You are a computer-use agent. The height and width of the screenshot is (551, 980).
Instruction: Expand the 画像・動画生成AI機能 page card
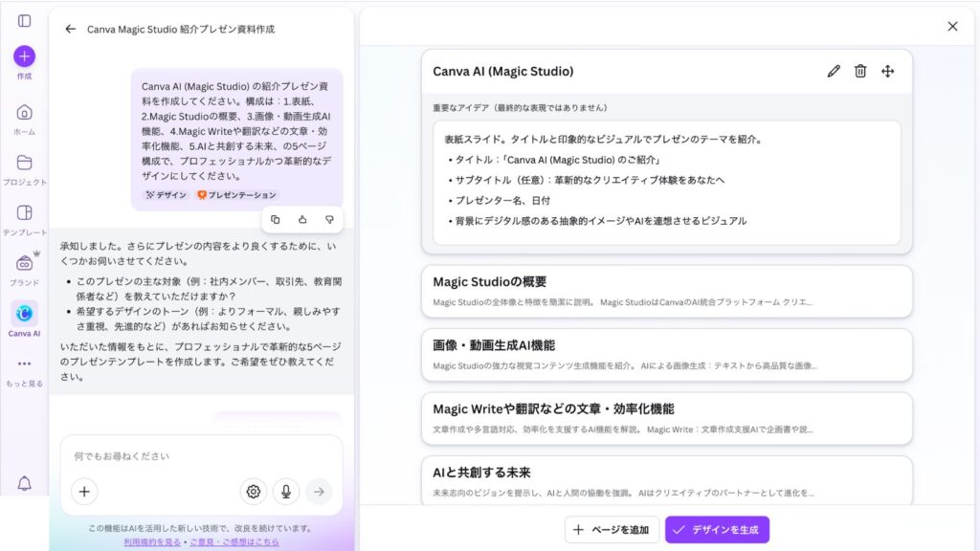[666, 355]
